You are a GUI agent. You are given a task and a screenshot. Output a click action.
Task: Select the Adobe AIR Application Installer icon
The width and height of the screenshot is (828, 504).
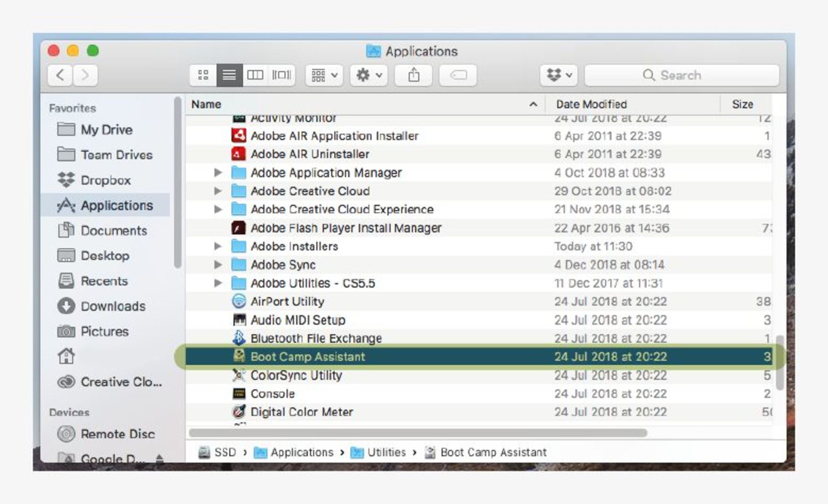tap(239, 136)
